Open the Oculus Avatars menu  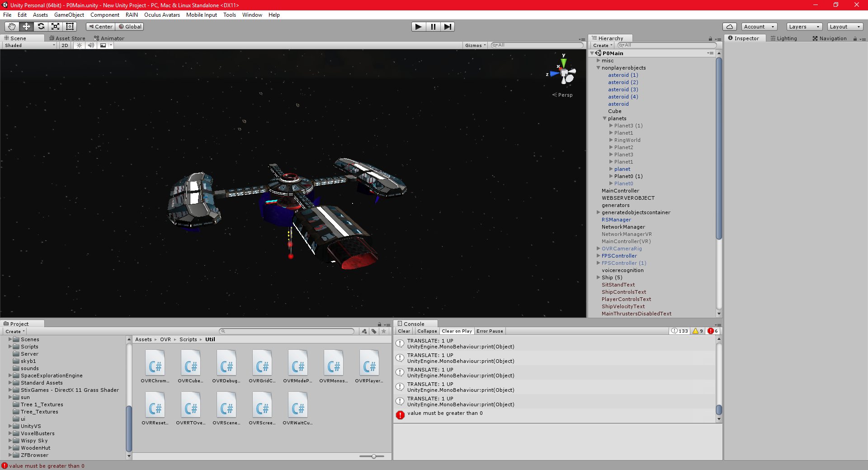point(162,15)
